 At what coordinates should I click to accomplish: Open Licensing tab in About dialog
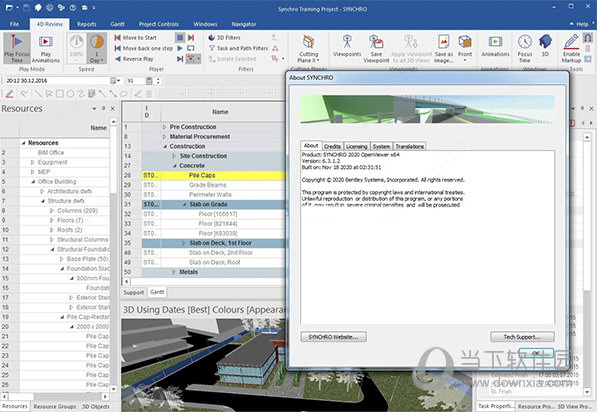pos(356,146)
